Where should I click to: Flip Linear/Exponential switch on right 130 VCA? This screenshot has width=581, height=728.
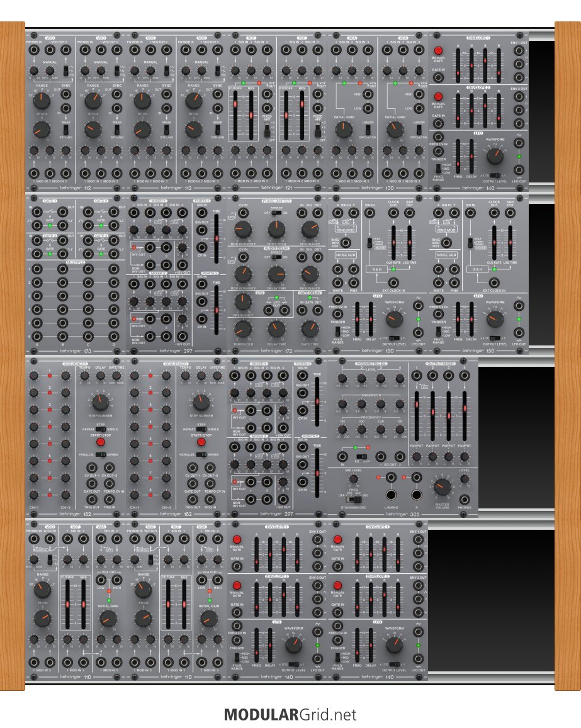419,130
